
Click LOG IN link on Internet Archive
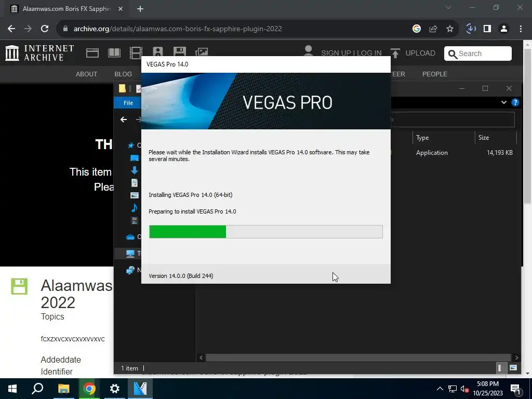tap(369, 54)
